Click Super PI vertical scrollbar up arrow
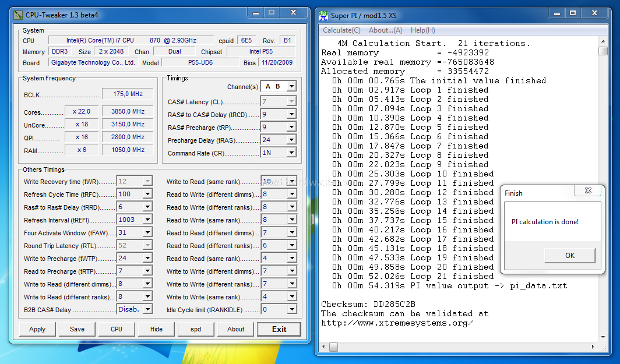Viewport: 620px width, 364px height. pos(603,41)
